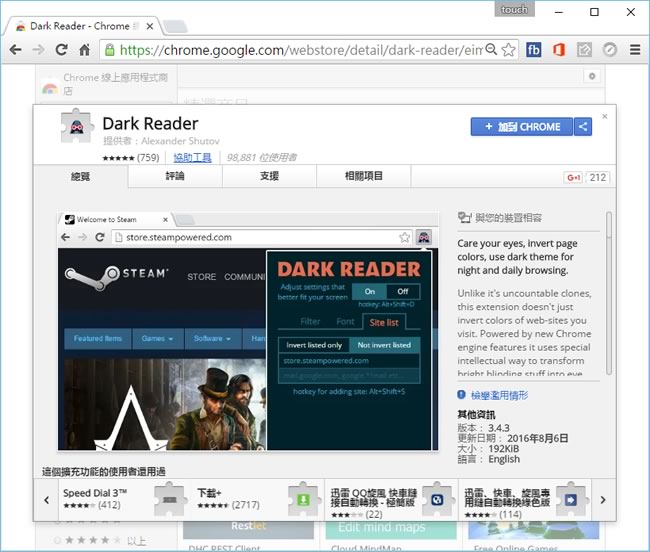
Task: Click the address bar URL field
Action: click(300, 50)
